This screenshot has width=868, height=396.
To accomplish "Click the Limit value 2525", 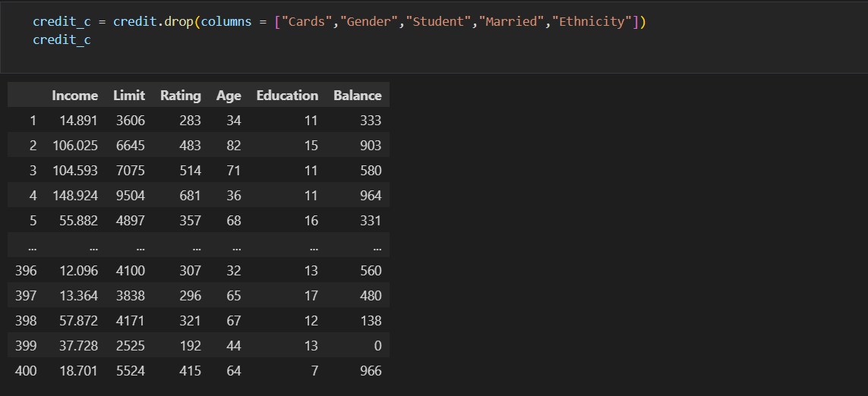I will click(131, 345).
